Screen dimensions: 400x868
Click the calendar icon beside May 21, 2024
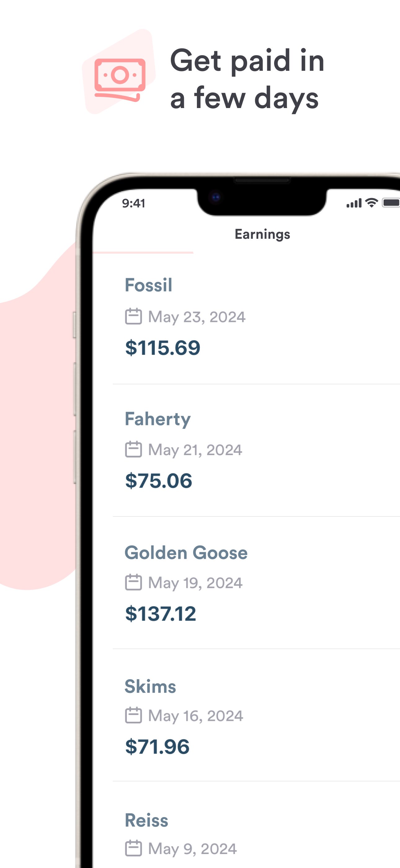(x=133, y=449)
